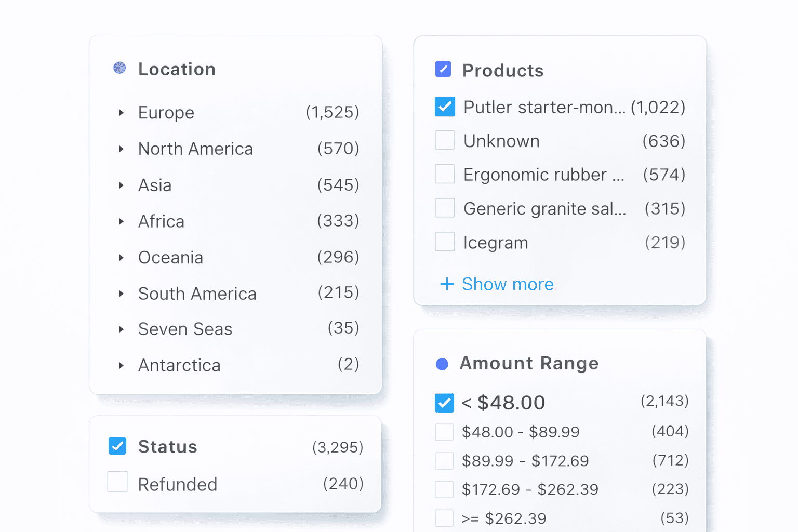Uncheck the Products header checkbox
Image resolution: width=798 pixels, height=532 pixels.
(x=443, y=69)
